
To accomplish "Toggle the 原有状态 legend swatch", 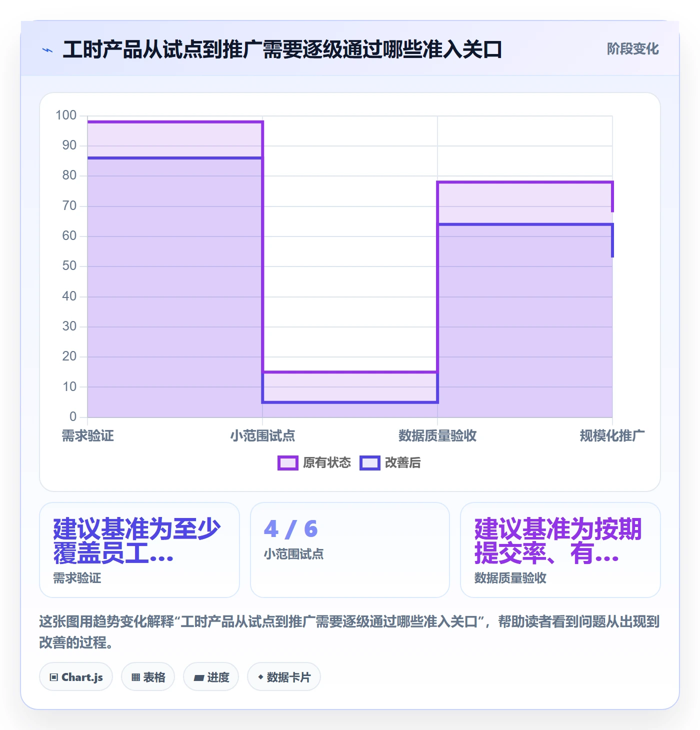I will pyautogui.click(x=288, y=463).
